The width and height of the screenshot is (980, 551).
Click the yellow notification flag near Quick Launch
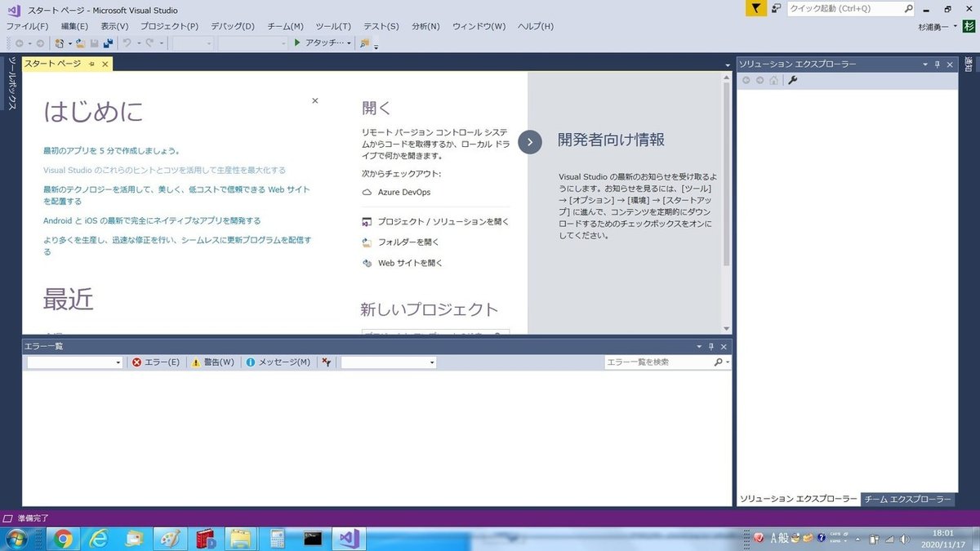pos(754,8)
